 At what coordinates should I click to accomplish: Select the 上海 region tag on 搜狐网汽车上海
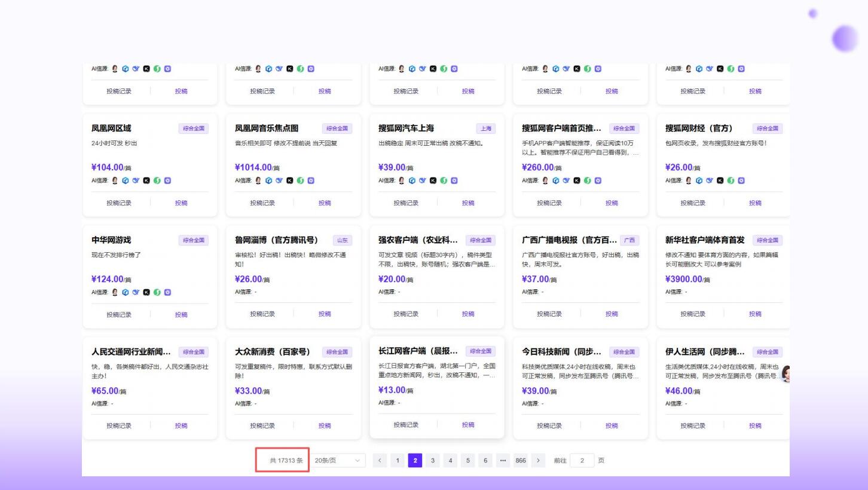pos(485,128)
